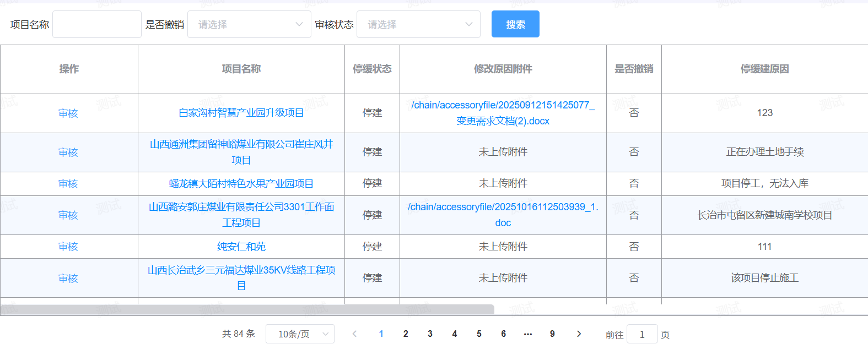
Task: Open the 20251016112503939_1.doc attachment link
Action: tap(503, 215)
